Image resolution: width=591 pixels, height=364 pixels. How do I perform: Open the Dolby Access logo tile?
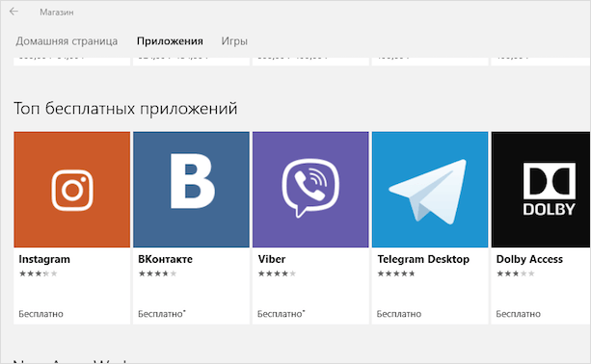541,190
